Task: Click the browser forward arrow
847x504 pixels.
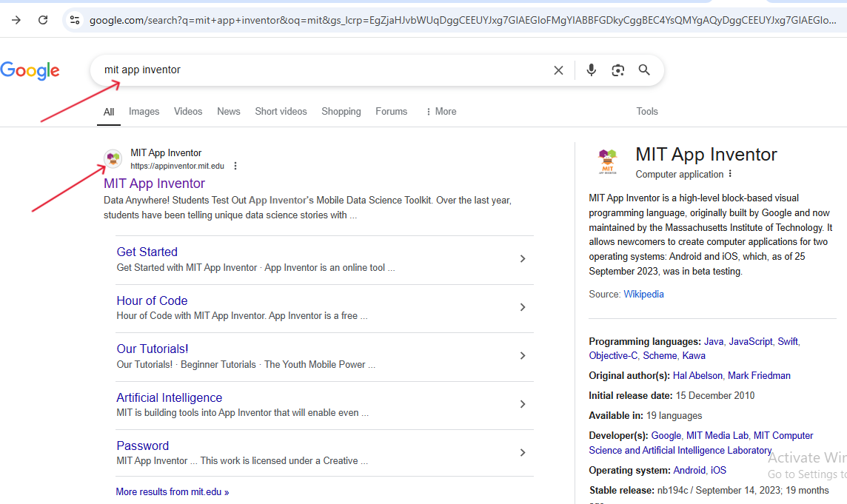Action: 16,20
